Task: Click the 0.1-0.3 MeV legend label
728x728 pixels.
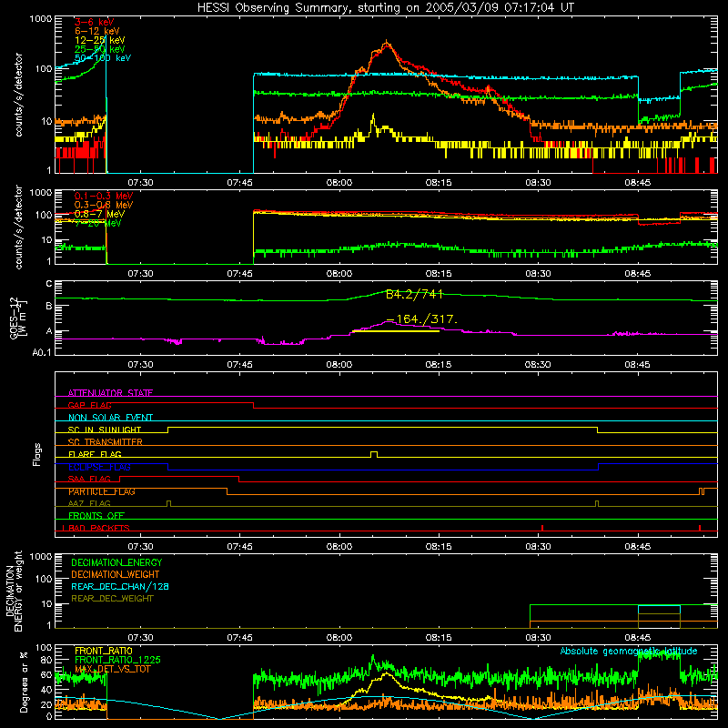Action: pyautogui.click(x=104, y=196)
